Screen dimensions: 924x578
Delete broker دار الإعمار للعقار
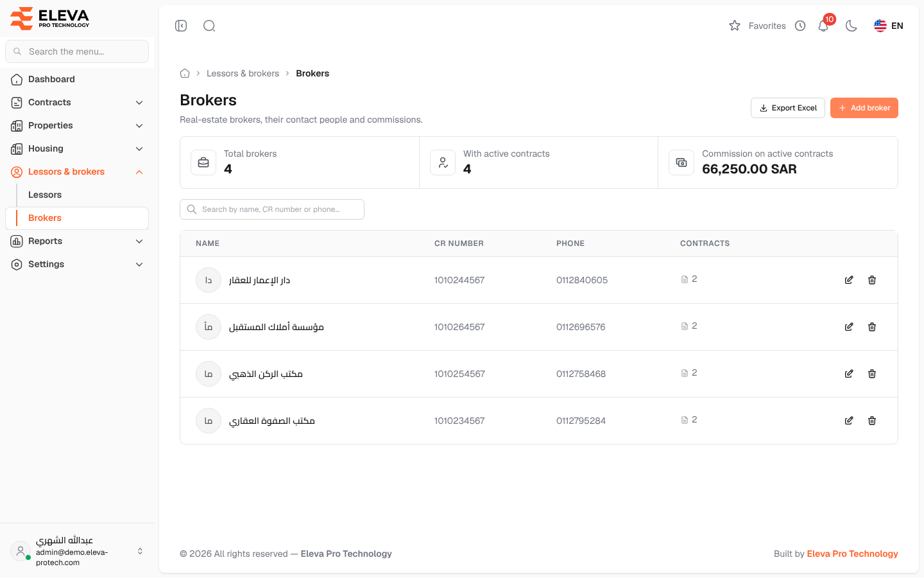(x=872, y=280)
